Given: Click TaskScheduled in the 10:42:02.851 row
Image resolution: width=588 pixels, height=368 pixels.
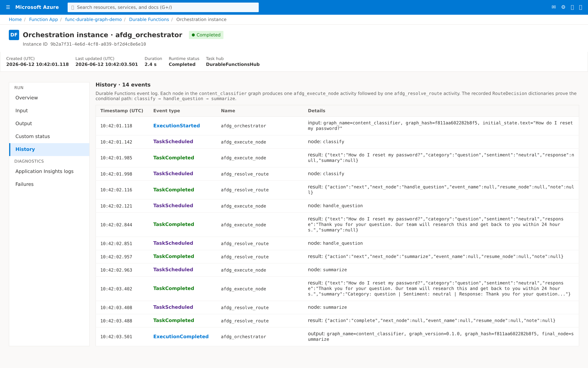Looking at the screenshot, I should [173, 243].
